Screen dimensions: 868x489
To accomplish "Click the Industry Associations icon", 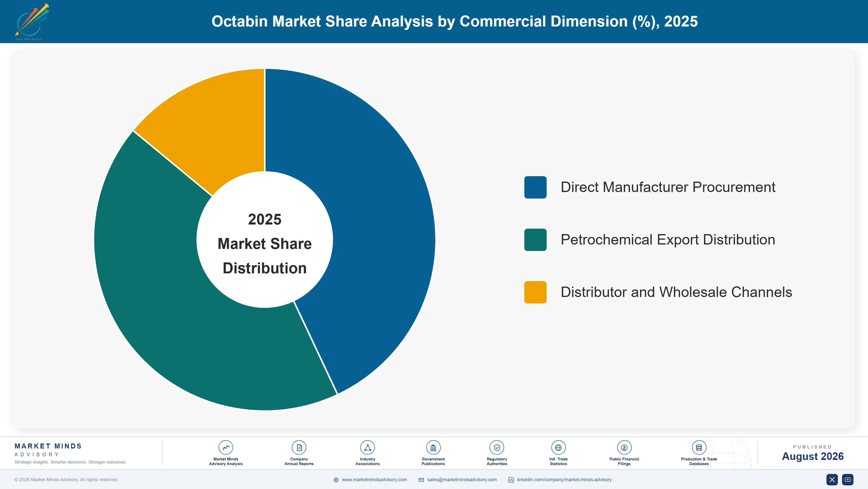I will (367, 447).
